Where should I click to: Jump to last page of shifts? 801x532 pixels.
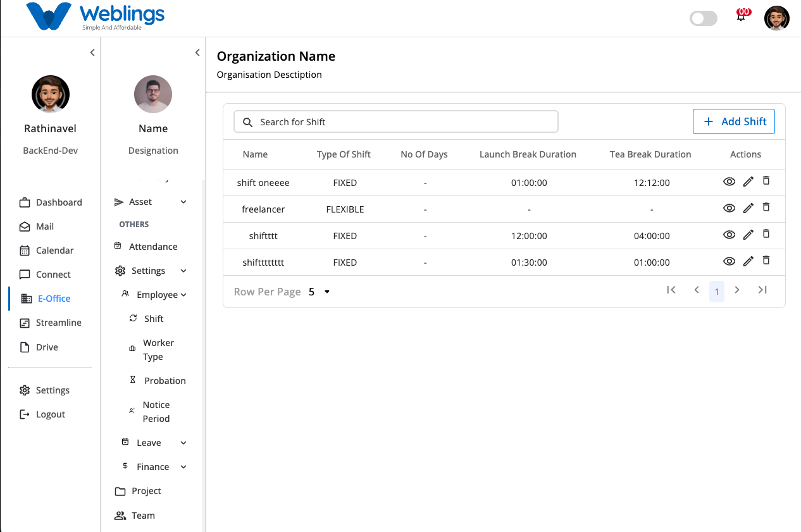(x=762, y=290)
